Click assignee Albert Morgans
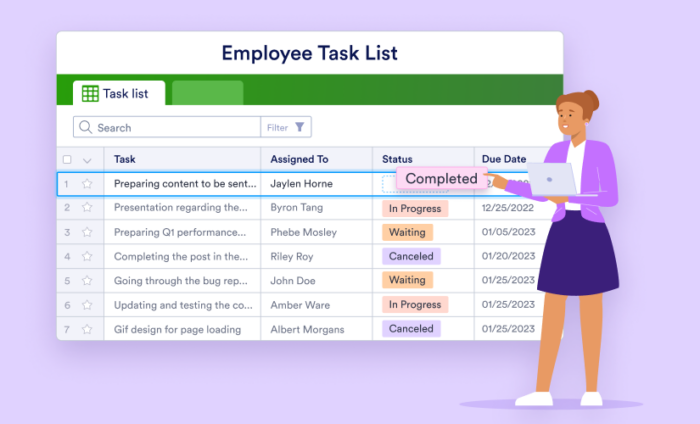 [307, 329]
